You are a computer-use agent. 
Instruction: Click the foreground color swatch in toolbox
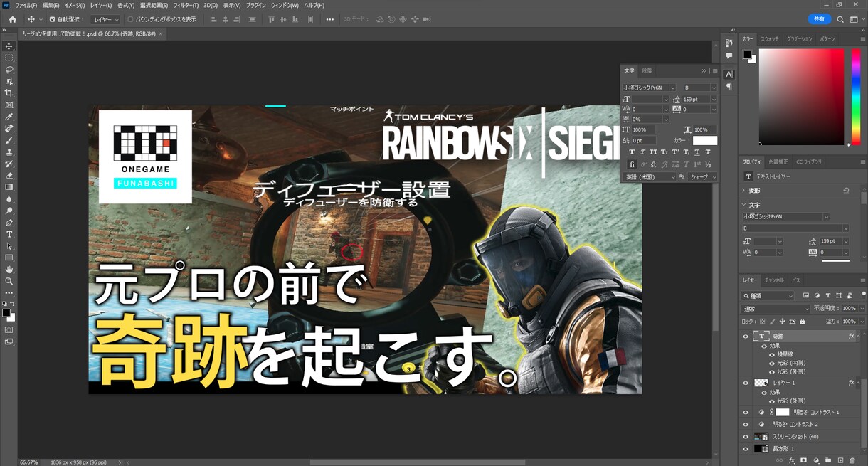(6, 312)
